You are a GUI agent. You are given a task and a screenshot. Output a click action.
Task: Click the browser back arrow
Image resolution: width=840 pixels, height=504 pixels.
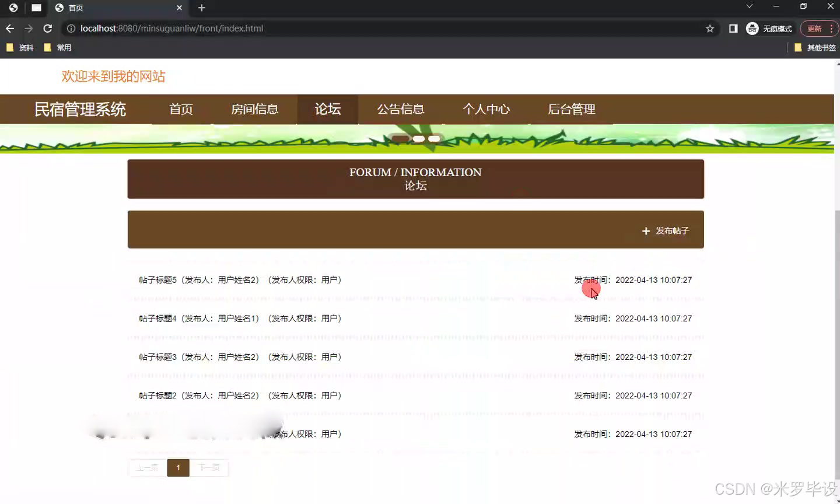click(x=9, y=28)
